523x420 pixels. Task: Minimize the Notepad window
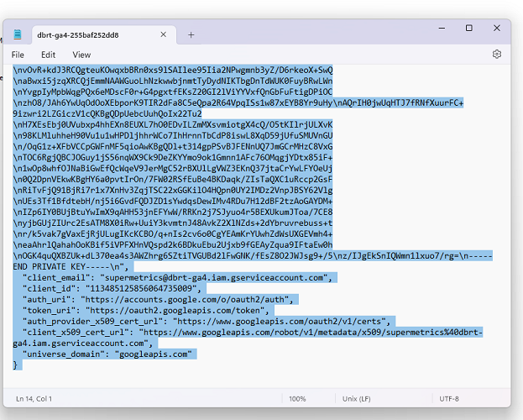442,28
